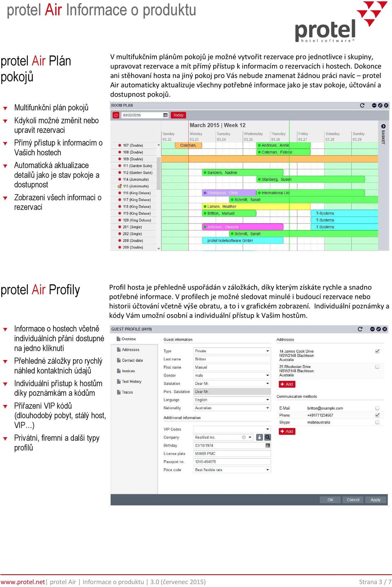This screenshot has height=587, width=392.
Task: Select the Overview tab in Guest Profile
Action: [134, 339]
